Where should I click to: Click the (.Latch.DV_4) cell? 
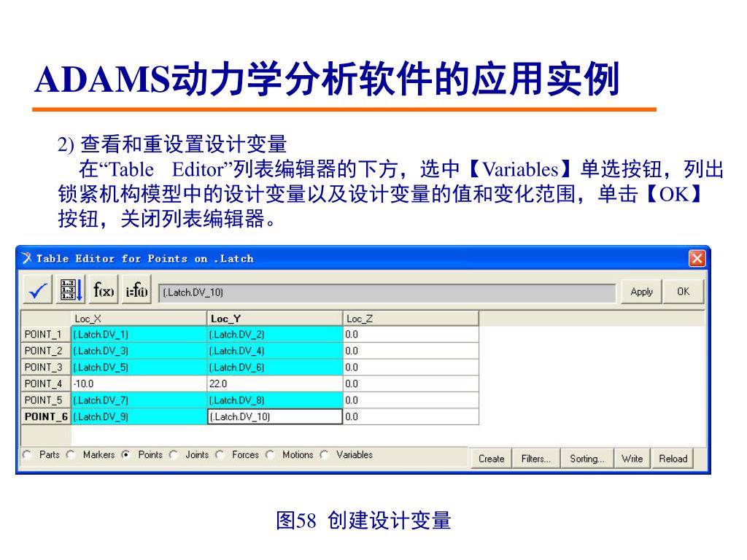click(275, 351)
